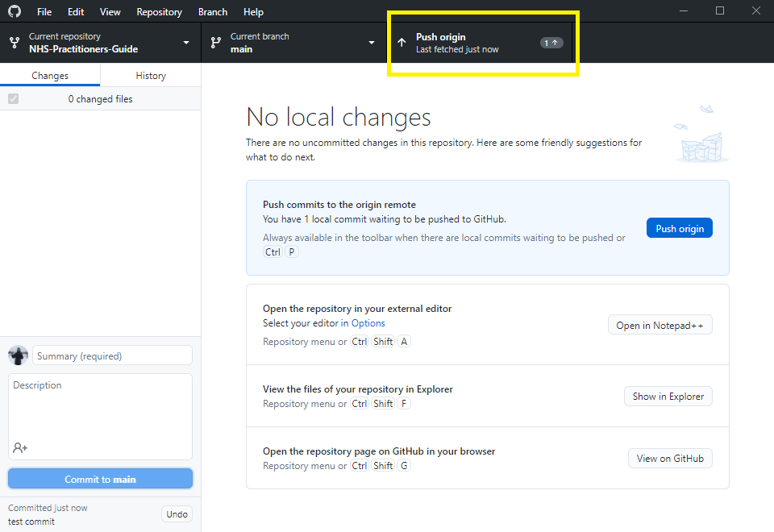Click the blue Push origin button
The height and width of the screenshot is (532, 774).
pyautogui.click(x=679, y=228)
